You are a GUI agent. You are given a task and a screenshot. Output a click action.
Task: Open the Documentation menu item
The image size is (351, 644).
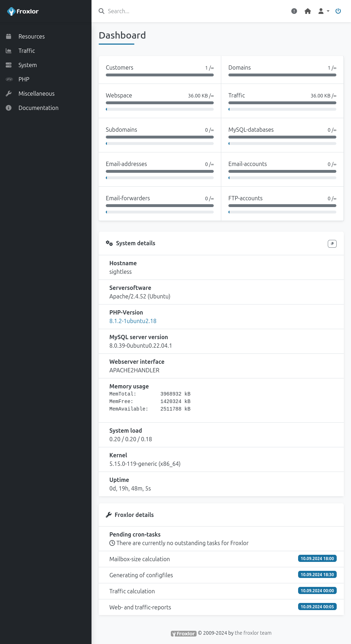click(38, 108)
